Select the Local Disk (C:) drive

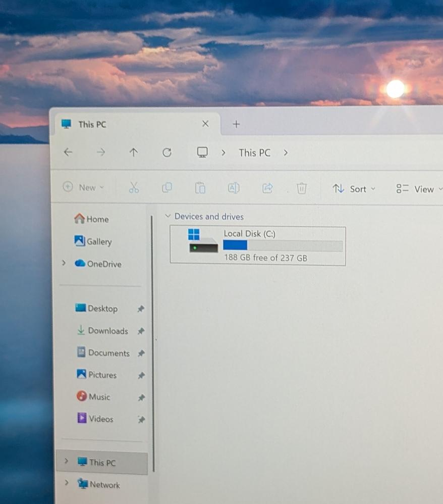[257, 245]
